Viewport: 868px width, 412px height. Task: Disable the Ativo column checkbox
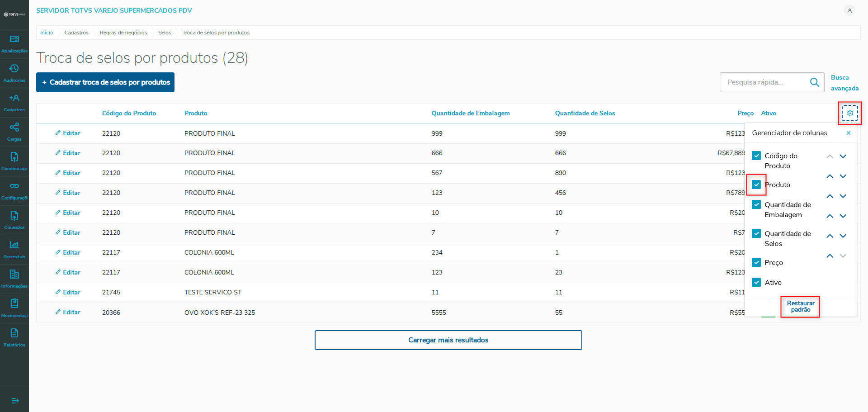(x=756, y=282)
